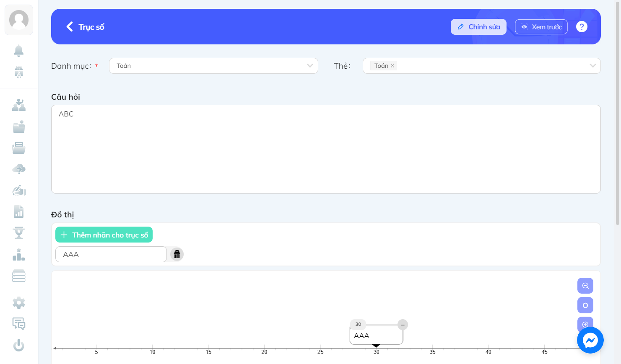Open the trophy icon in sidebar
The width and height of the screenshot is (621, 364).
coord(19,233)
